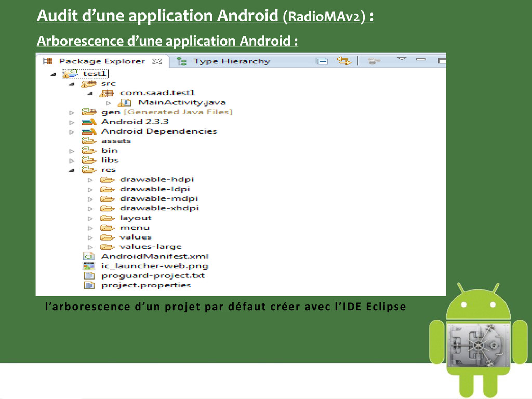Select gen [Generated Java Files] entry
This screenshot has width=532, height=399.
[167, 112]
